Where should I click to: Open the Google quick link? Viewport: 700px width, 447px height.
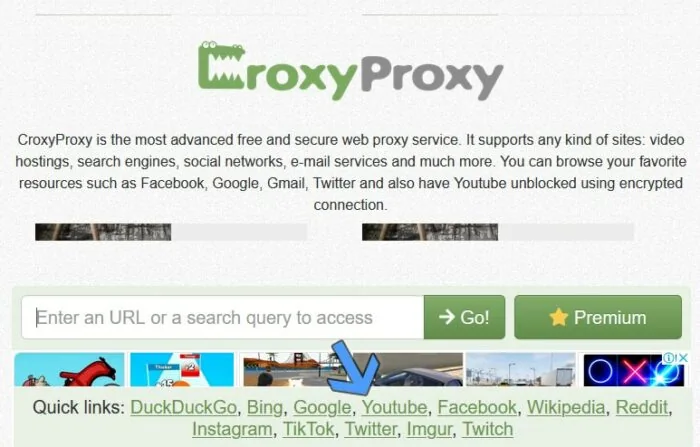pyautogui.click(x=322, y=407)
